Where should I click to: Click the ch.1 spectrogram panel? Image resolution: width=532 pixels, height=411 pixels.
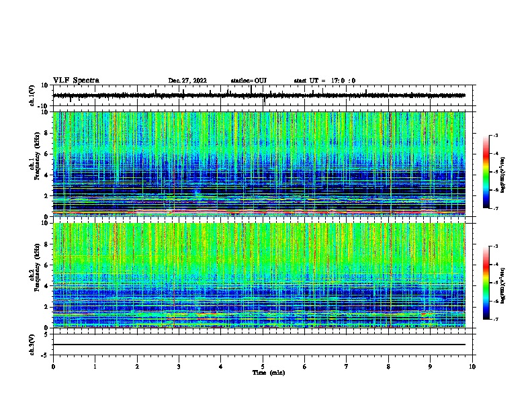tap(259, 164)
